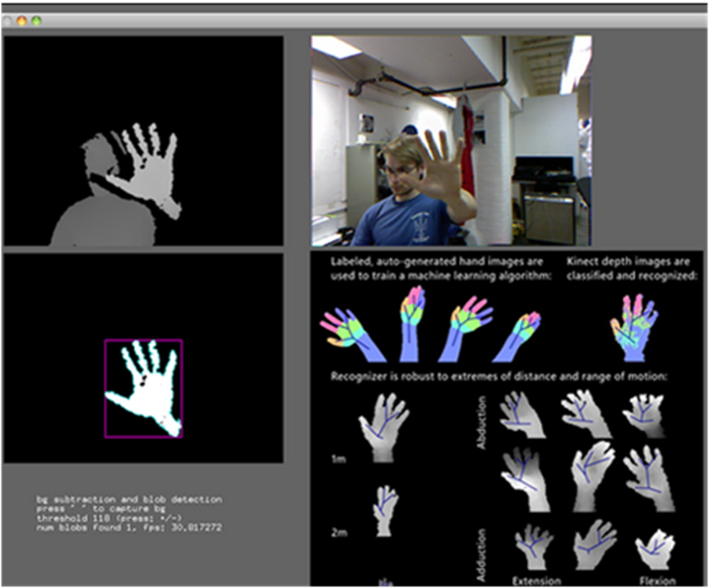This screenshot has height=588, width=709.
Task: Click the 'num blobs found 1, fps' readout
Action: (127, 526)
